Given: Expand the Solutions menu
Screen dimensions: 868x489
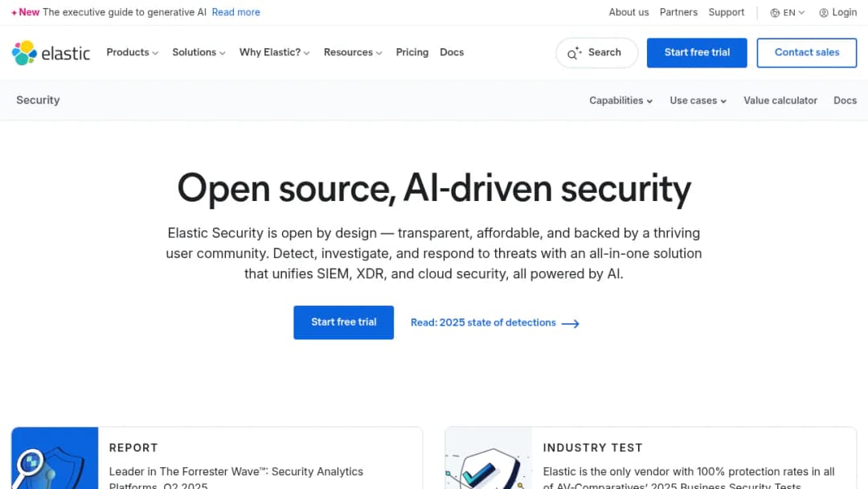Looking at the screenshot, I should click(199, 52).
